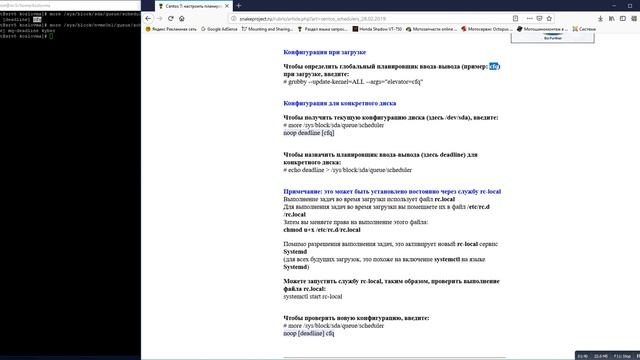Screen dimensions: 640x360
Task: Bookmark this page with the star
Action: coord(549,18)
